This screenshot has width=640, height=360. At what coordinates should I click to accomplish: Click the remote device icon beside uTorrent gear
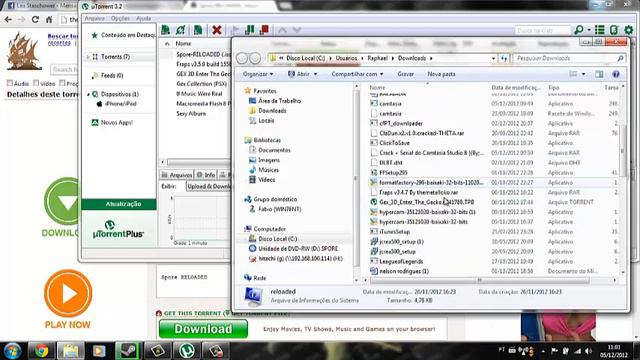614,30
